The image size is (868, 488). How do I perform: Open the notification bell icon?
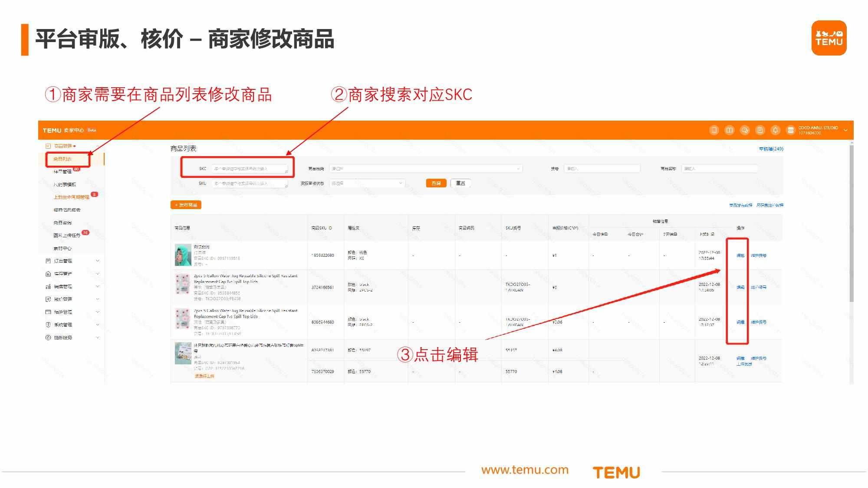point(776,130)
